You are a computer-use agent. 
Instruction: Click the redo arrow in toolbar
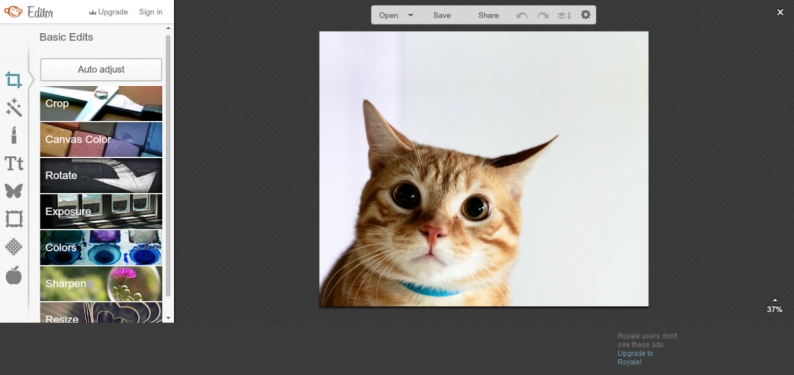(x=543, y=15)
